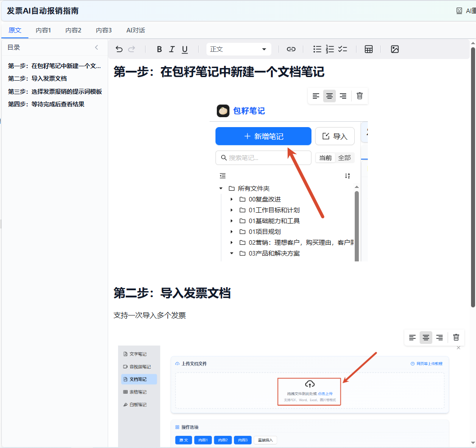
Task: Select 白板笔记 in the note type list
Action: point(135,405)
